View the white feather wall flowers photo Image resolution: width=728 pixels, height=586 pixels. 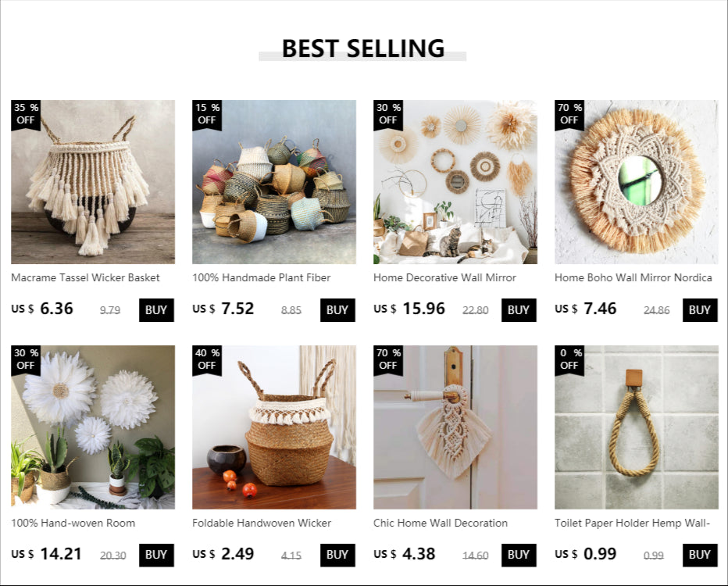(93, 427)
